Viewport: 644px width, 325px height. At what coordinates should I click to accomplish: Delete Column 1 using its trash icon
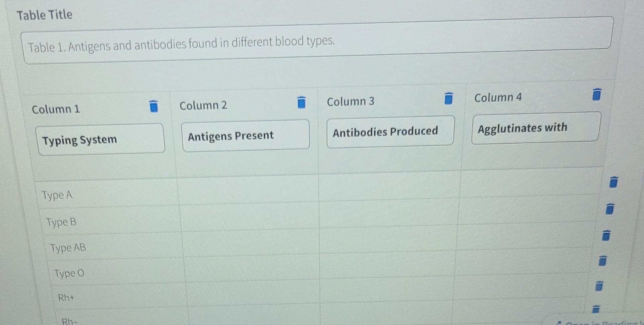click(153, 107)
